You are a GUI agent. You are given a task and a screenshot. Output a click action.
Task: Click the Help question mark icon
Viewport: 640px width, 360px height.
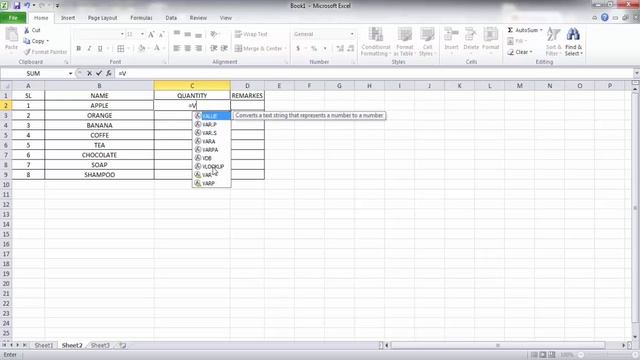604,18
